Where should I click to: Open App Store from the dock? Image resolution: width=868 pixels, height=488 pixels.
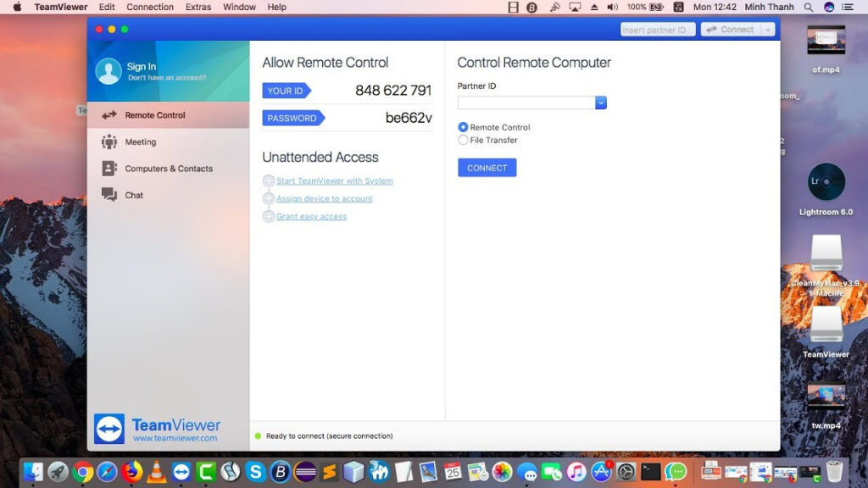pyautogui.click(x=601, y=472)
